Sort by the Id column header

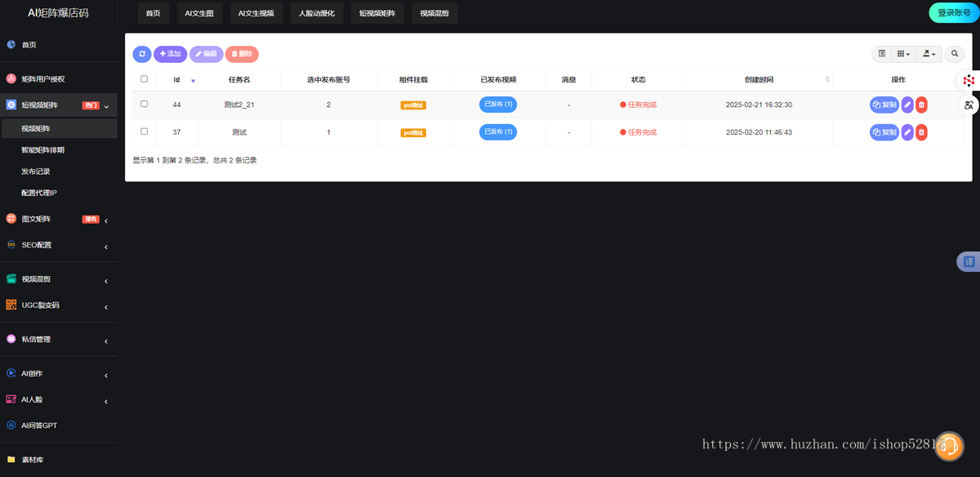click(177, 80)
